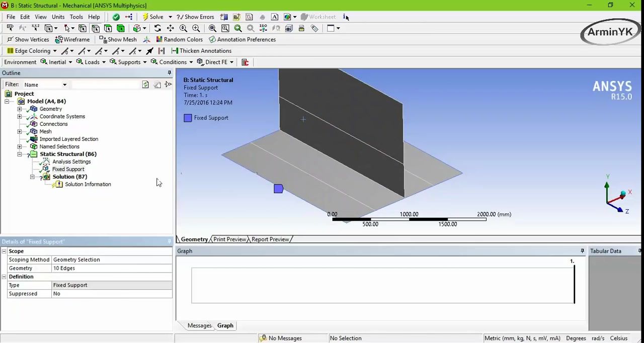
Task: Open the Direct FE dropdown menu
Action: click(x=231, y=62)
